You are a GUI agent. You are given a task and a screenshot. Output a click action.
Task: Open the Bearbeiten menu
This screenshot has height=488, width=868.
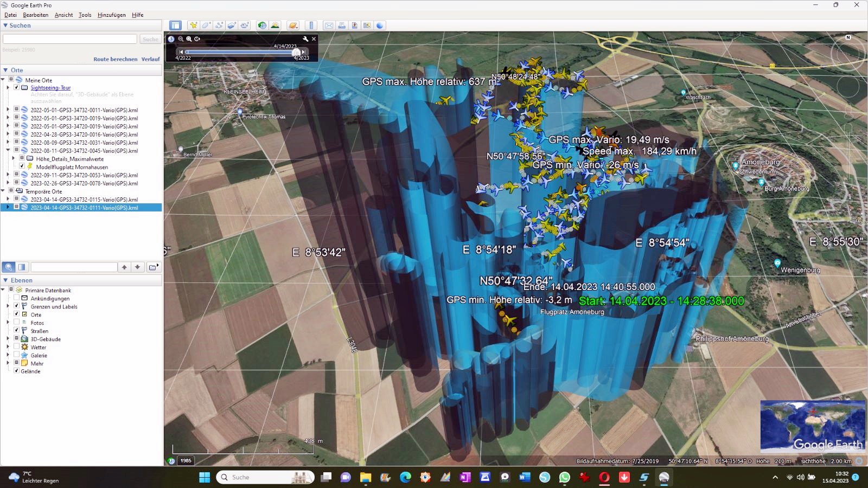pos(35,15)
